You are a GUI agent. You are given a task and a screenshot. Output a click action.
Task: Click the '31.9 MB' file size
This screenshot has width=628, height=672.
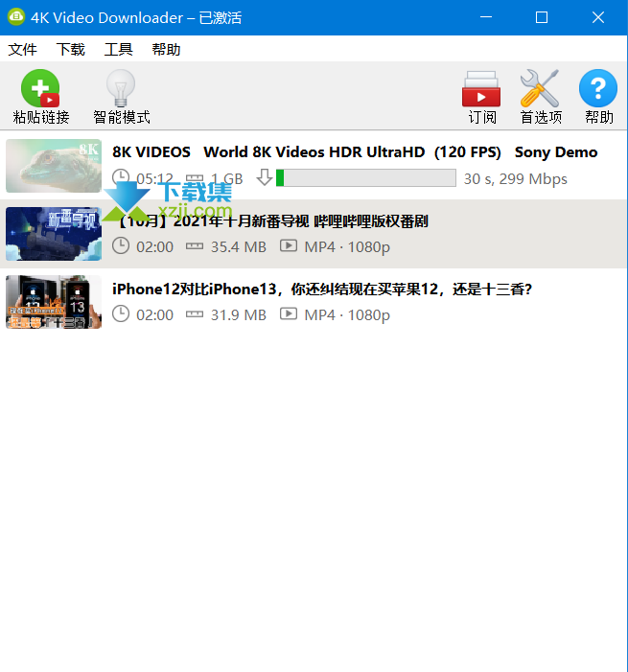239,315
